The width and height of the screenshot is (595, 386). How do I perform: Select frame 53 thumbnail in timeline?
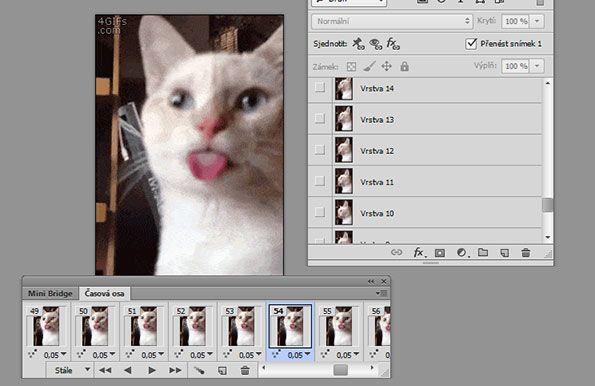(x=241, y=326)
